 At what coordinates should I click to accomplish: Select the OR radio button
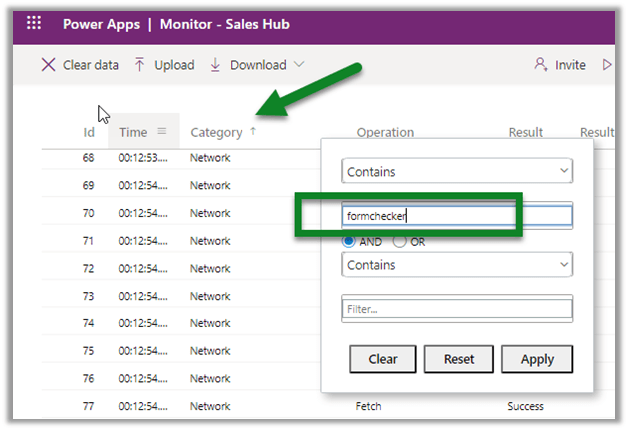(x=400, y=241)
